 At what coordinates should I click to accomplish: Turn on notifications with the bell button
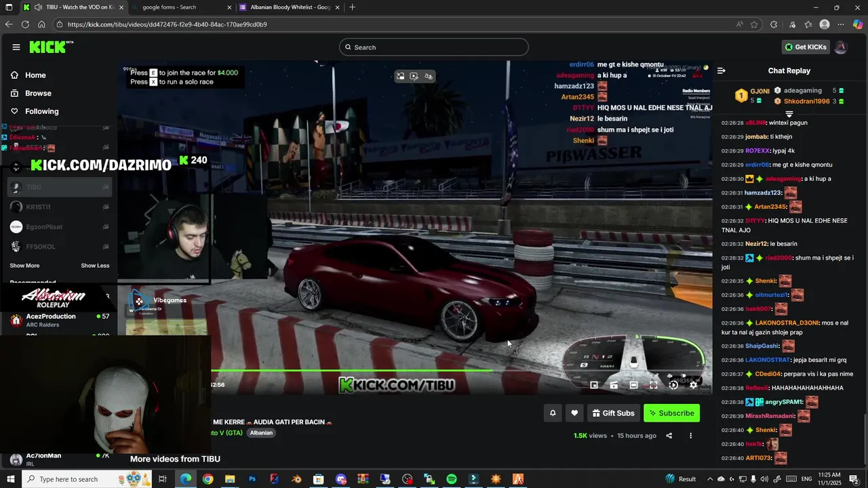(x=553, y=413)
